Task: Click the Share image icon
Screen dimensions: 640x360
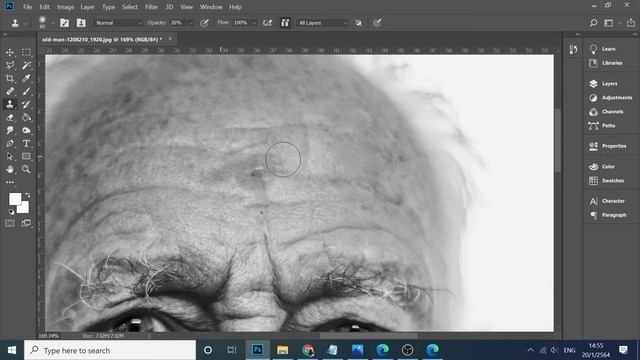Action: click(631, 23)
